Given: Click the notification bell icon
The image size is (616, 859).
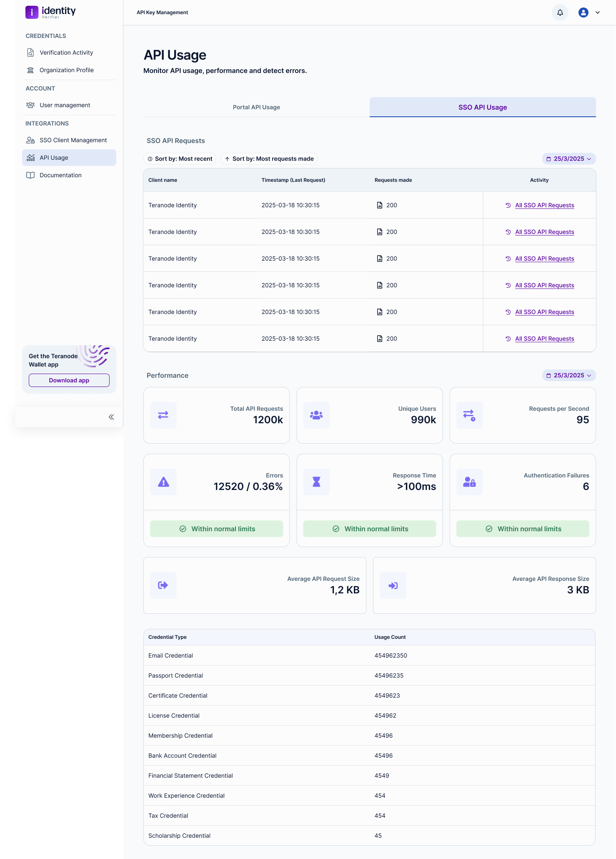Looking at the screenshot, I should click(x=560, y=13).
